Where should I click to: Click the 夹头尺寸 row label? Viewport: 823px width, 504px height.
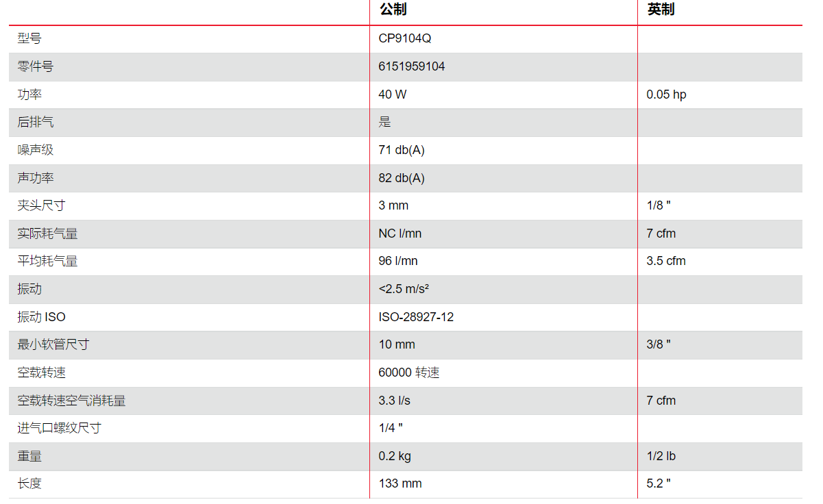pyautogui.click(x=41, y=205)
